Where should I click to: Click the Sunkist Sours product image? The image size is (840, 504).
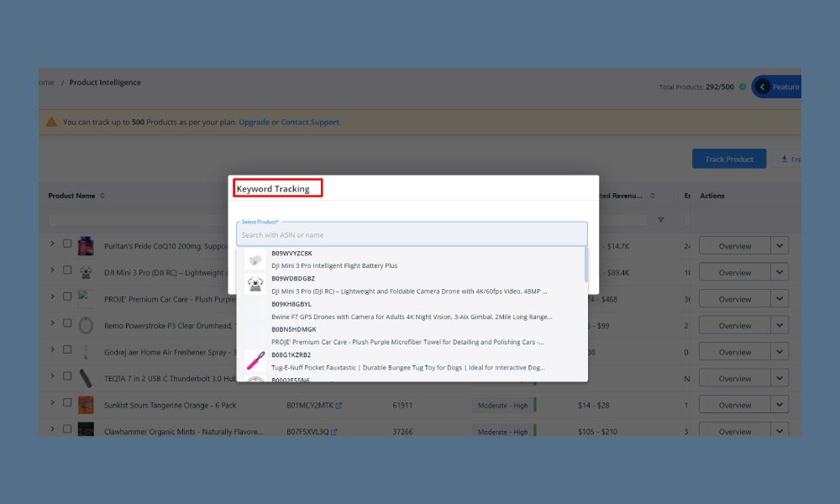click(86, 405)
